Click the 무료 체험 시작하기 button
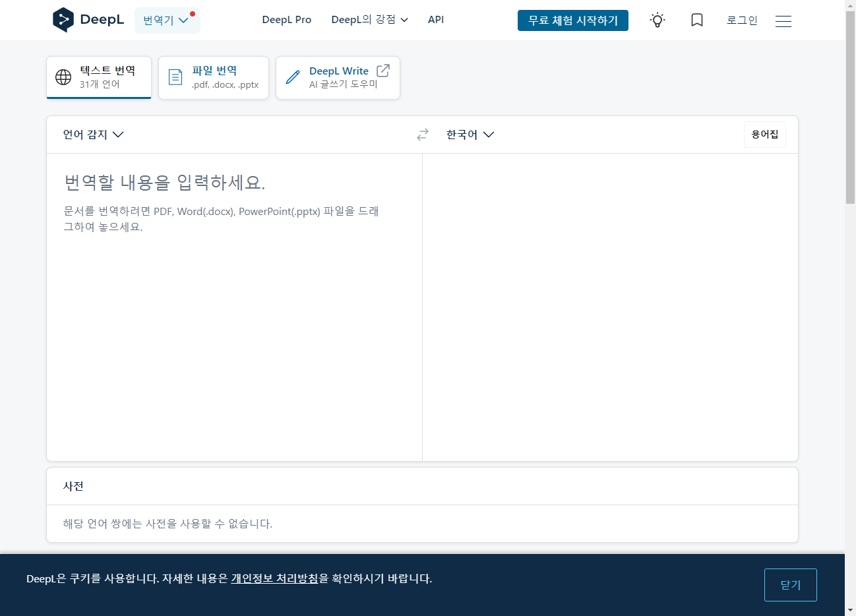 pos(572,20)
